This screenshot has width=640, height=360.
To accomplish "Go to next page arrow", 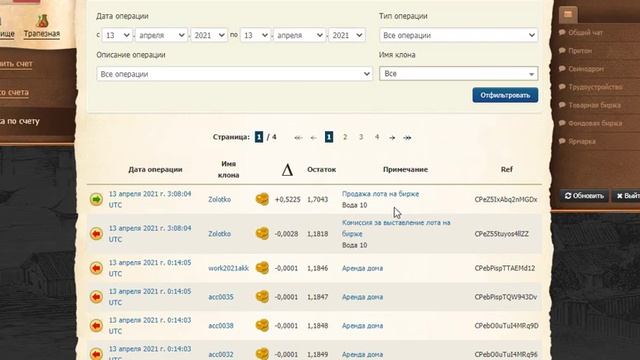I will [x=392, y=138].
